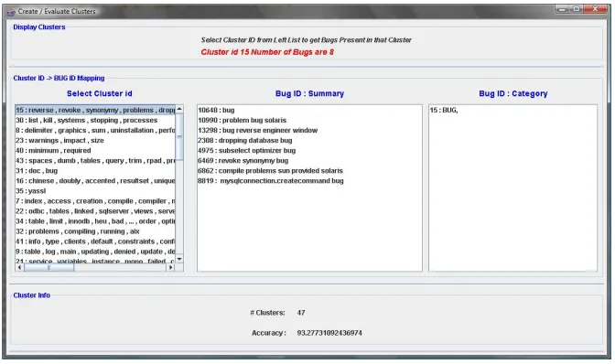Click the cluster list scroll down arrow
615x364 pixels.
coord(179,259)
